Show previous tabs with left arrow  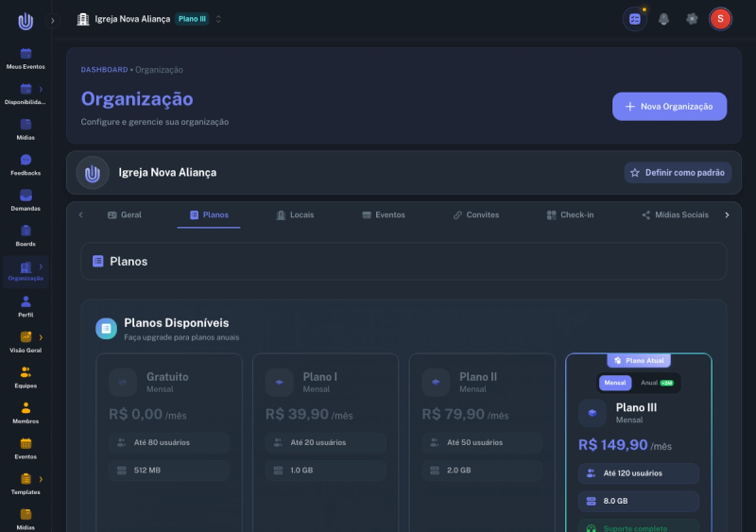[x=81, y=215]
